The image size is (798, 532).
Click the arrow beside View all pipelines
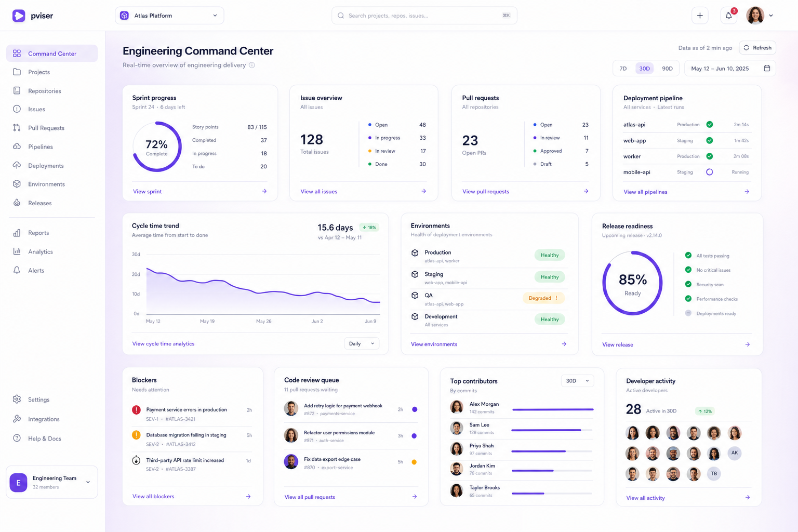(747, 192)
